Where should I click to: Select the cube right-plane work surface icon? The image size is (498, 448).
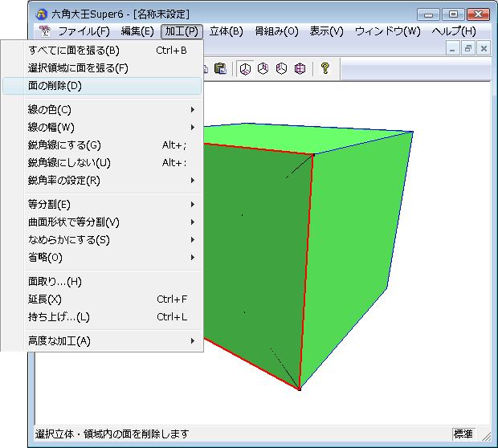click(263, 68)
